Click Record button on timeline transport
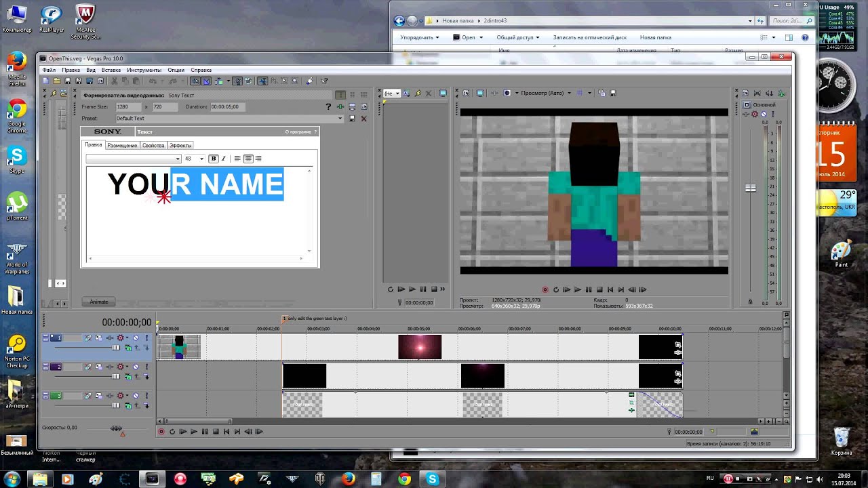 161,431
